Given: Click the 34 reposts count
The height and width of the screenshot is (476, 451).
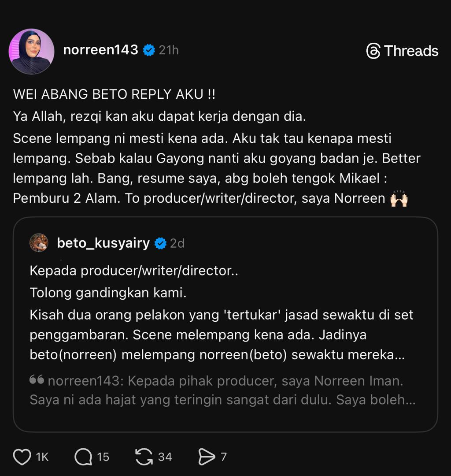Looking at the screenshot, I should 165,457.
